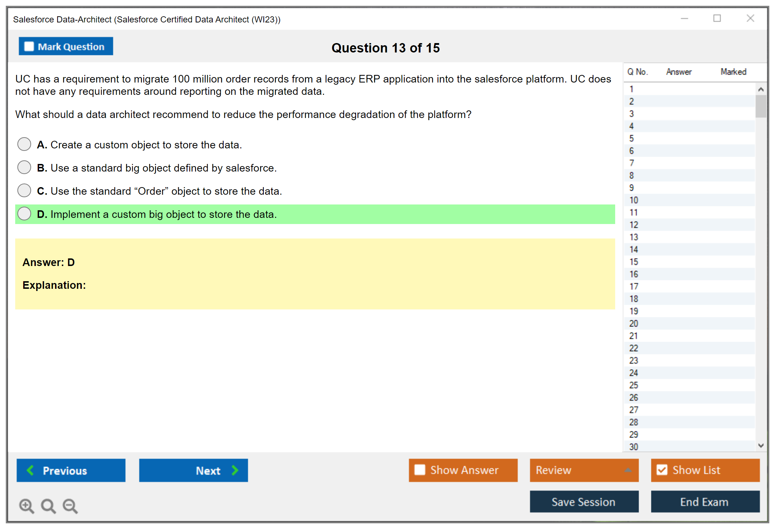Image resolution: width=778 pixels, height=532 pixels.
Task: Click the zoom in magnifier icon
Action: [x=26, y=506]
